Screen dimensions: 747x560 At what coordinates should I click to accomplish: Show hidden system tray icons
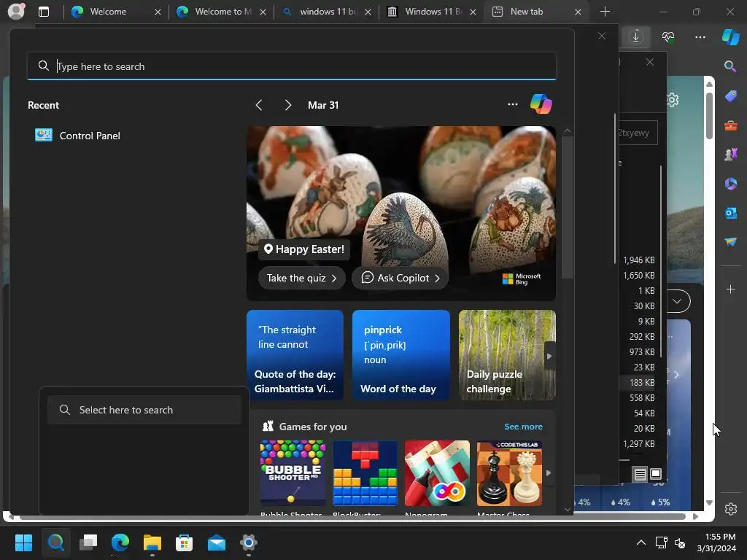[641, 542]
